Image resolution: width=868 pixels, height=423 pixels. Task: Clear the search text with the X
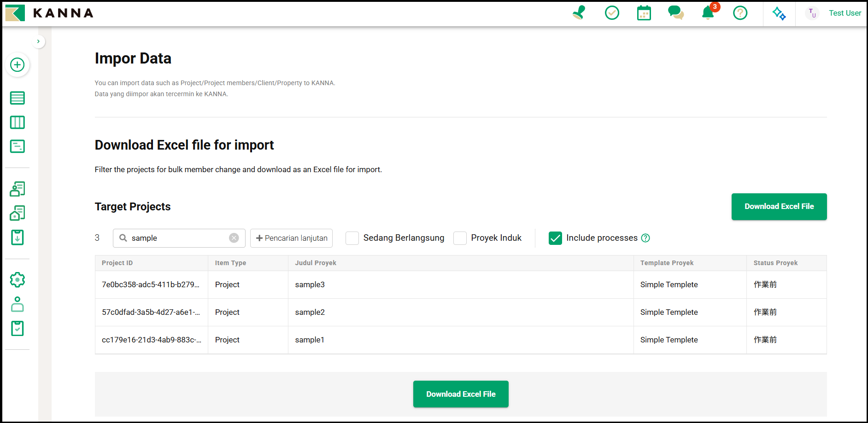(234, 238)
